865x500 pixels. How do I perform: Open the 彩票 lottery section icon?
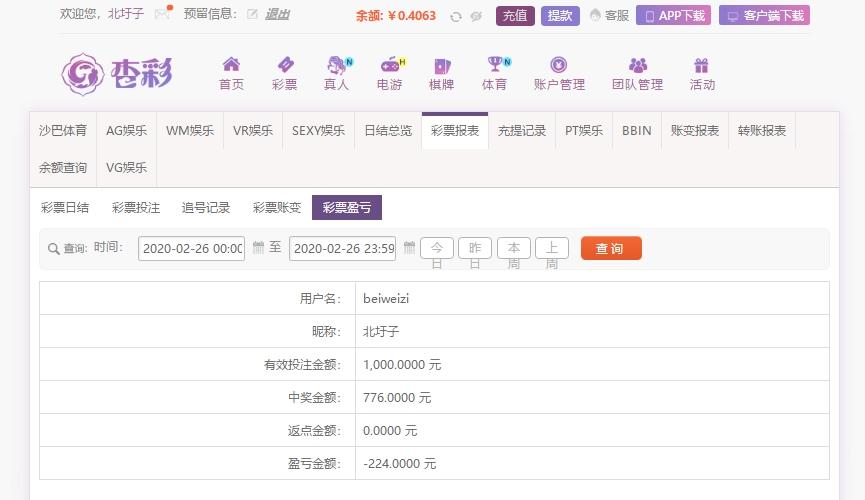click(x=284, y=65)
